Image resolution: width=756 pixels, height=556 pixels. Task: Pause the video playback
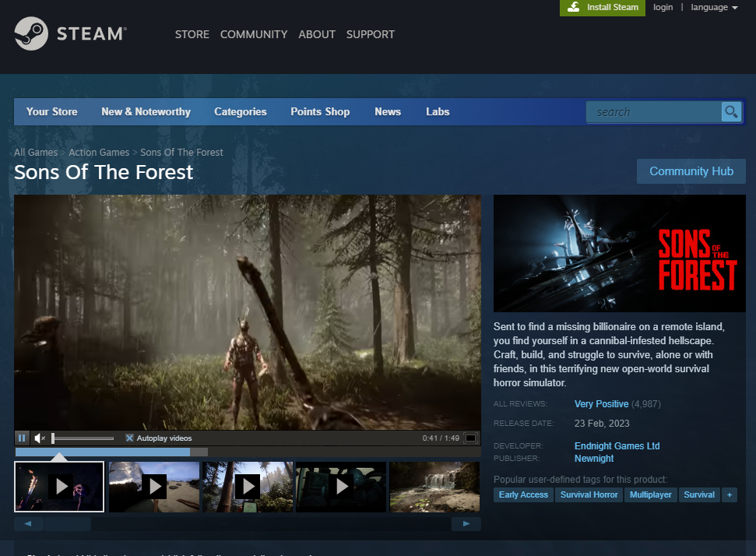pyautogui.click(x=22, y=438)
